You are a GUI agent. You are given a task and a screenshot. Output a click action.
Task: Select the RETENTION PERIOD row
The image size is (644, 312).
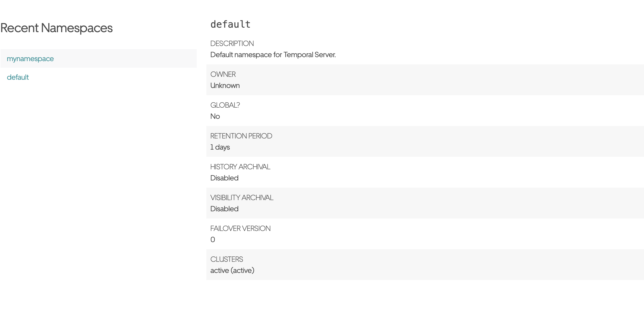[425, 142]
